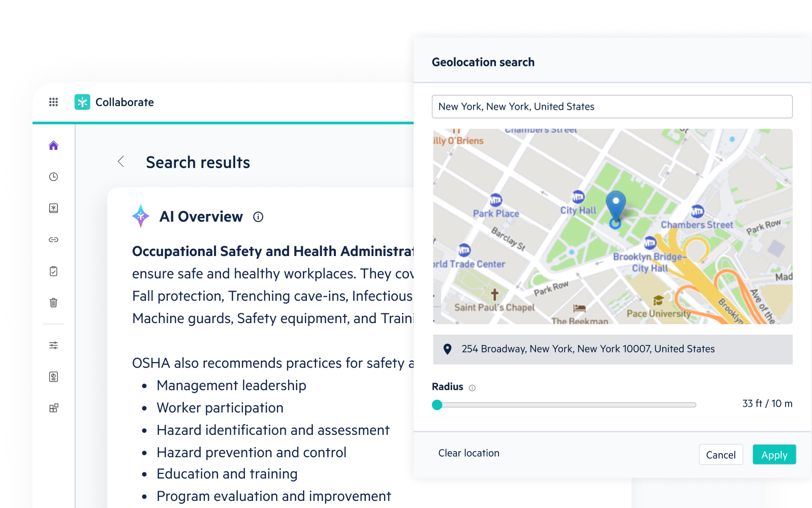Screen dimensions: 812x508
Task: Go to Home in the sidebar
Action: (x=53, y=146)
